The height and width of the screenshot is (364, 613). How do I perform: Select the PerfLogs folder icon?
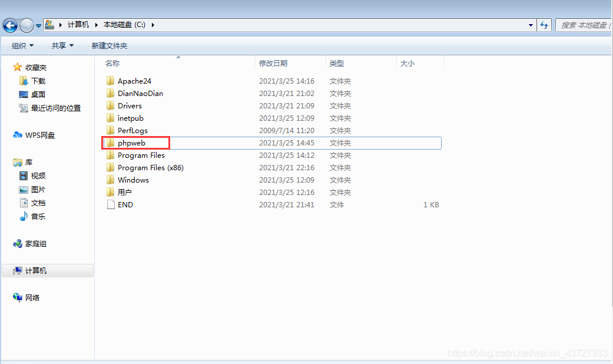(110, 131)
